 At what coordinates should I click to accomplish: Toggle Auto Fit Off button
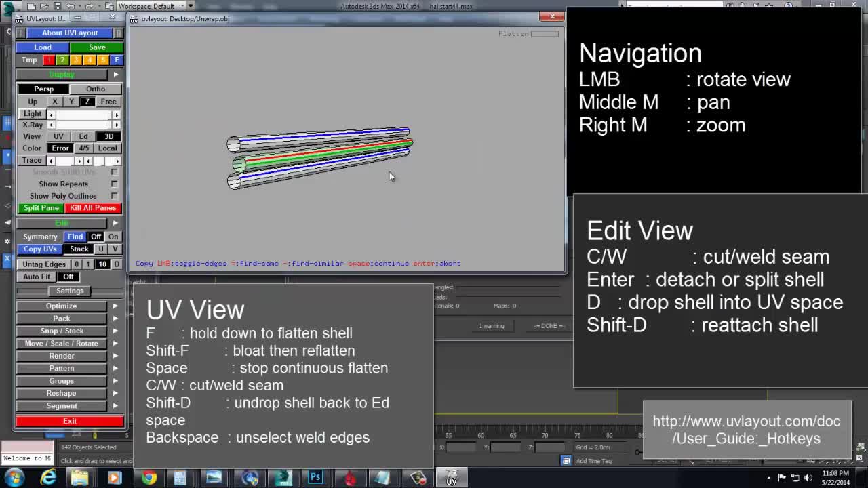click(x=68, y=277)
